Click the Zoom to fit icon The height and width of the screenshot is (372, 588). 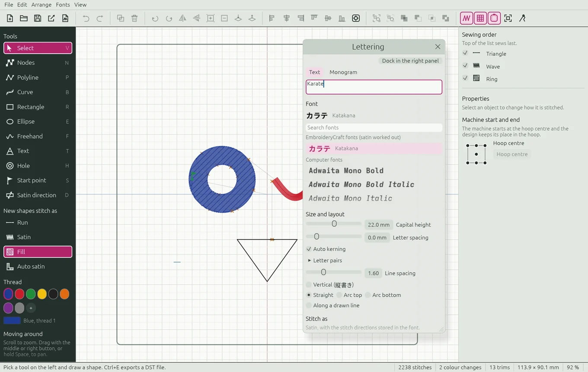click(x=508, y=18)
